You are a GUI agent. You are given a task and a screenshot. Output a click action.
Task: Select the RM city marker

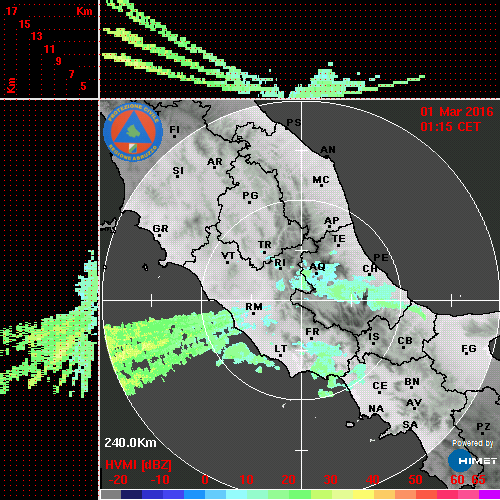254,313
